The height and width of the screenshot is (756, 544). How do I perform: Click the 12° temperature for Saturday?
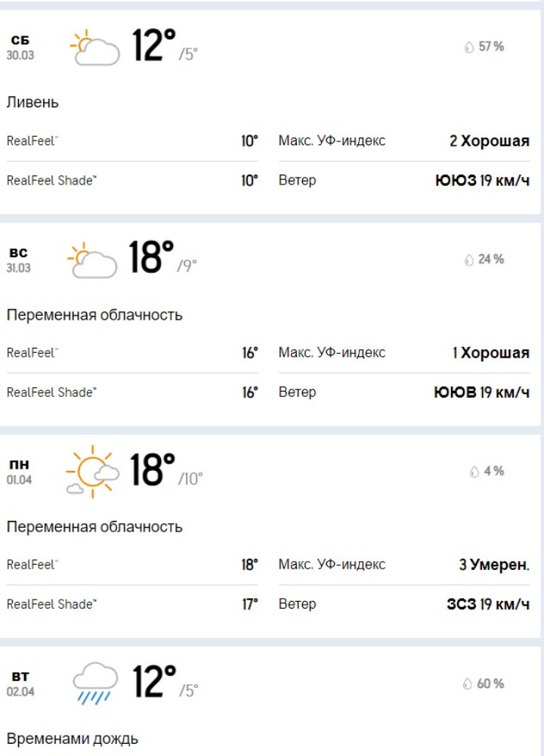coord(154,45)
